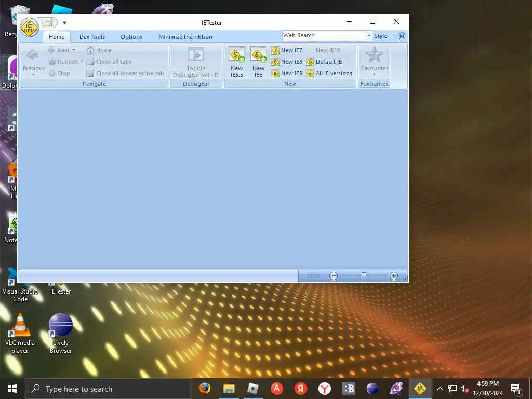Click the IETester taskbar button
Viewport: 532px width, 399px height.
[420, 389]
